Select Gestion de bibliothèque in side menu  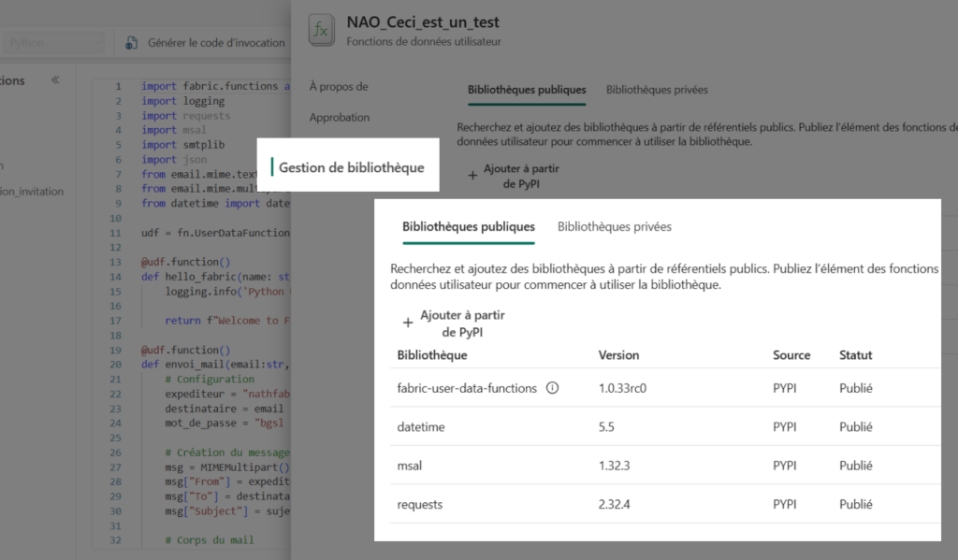(x=351, y=167)
